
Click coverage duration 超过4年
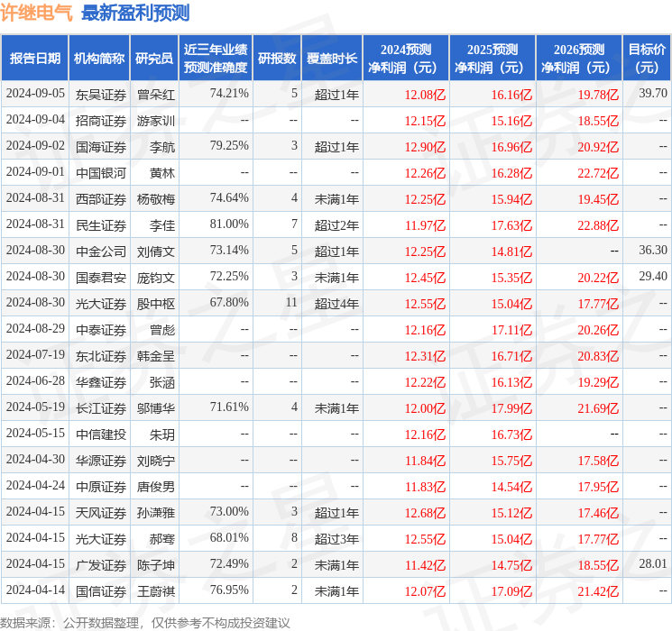click(x=336, y=304)
